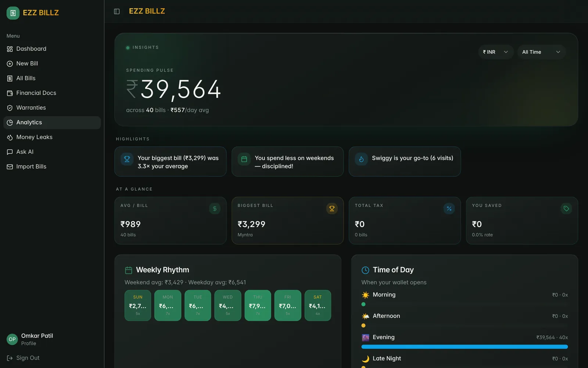This screenshot has height=368, width=588.
Task: Click the Morning green progress dot
Action: point(363,304)
